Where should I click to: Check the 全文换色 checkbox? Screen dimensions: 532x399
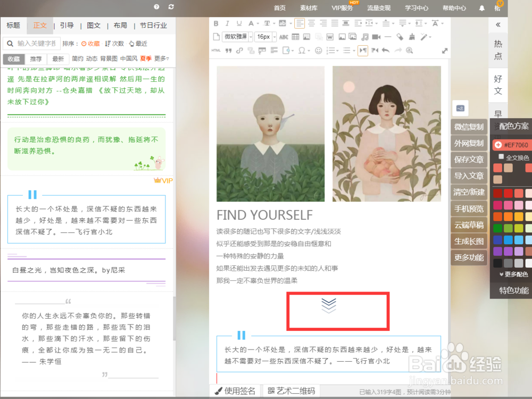pos(501,156)
